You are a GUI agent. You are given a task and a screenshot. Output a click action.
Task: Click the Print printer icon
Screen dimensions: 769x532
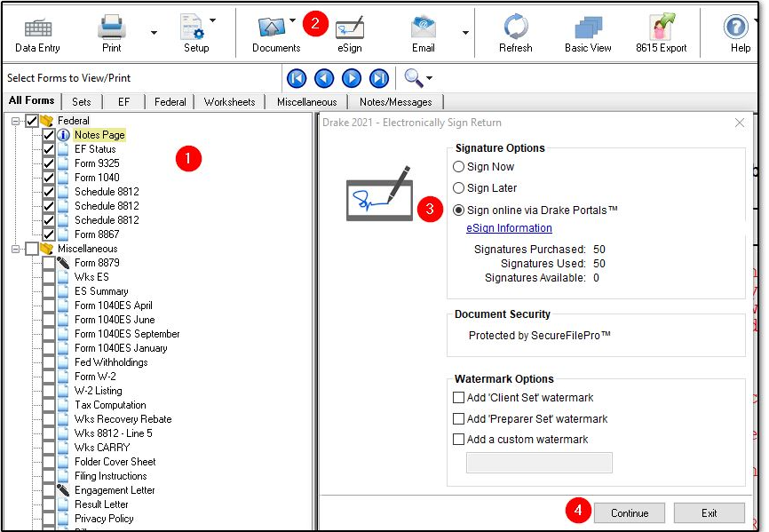pos(111,28)
